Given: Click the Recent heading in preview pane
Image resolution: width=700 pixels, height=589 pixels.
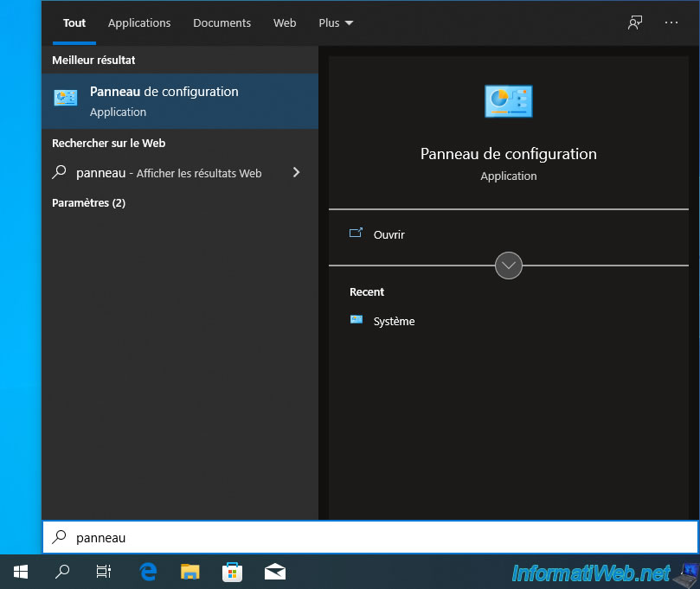Looking at the screenshot, I should tap(367, 291).
